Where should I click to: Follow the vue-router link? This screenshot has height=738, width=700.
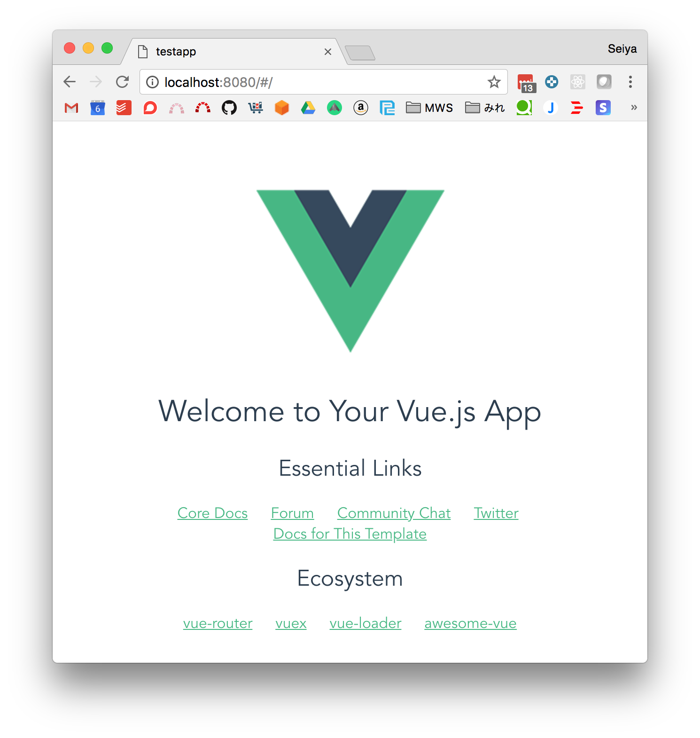click(218, 623)
